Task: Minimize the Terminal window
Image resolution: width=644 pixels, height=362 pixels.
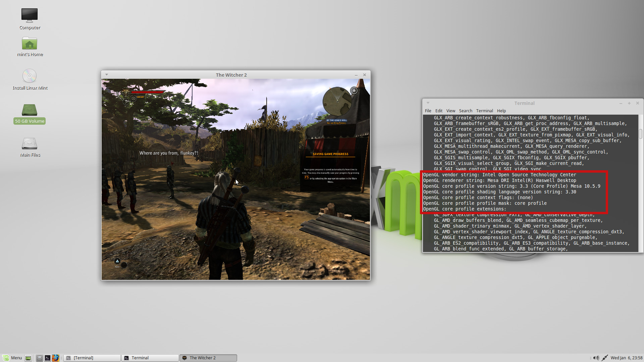Action: point(621,103)
